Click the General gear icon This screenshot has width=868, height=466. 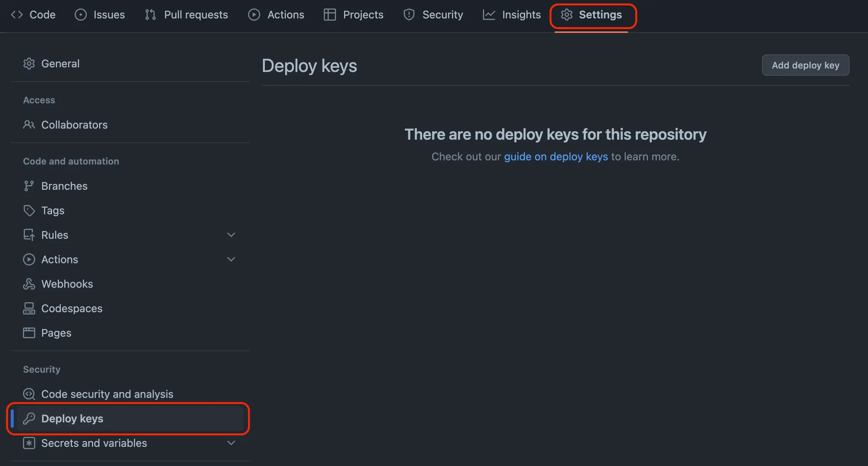click(29, 64)
